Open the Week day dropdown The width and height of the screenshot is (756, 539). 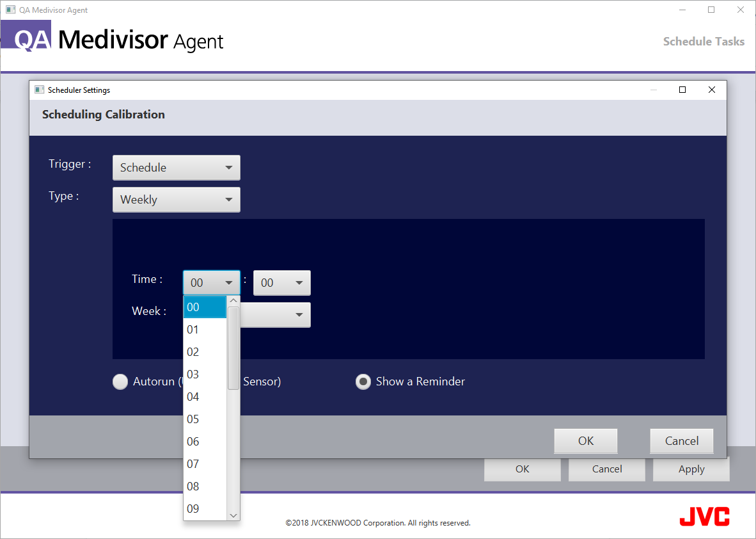point(275,314)
